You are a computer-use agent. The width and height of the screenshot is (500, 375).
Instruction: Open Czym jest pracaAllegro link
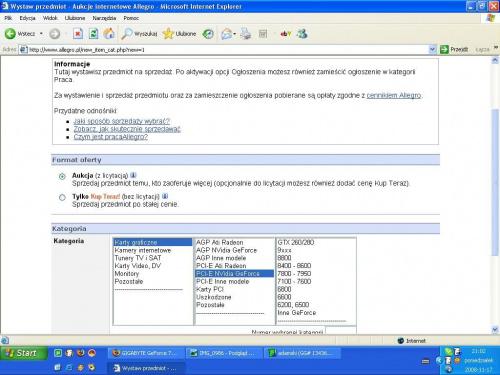pos(111,137)
